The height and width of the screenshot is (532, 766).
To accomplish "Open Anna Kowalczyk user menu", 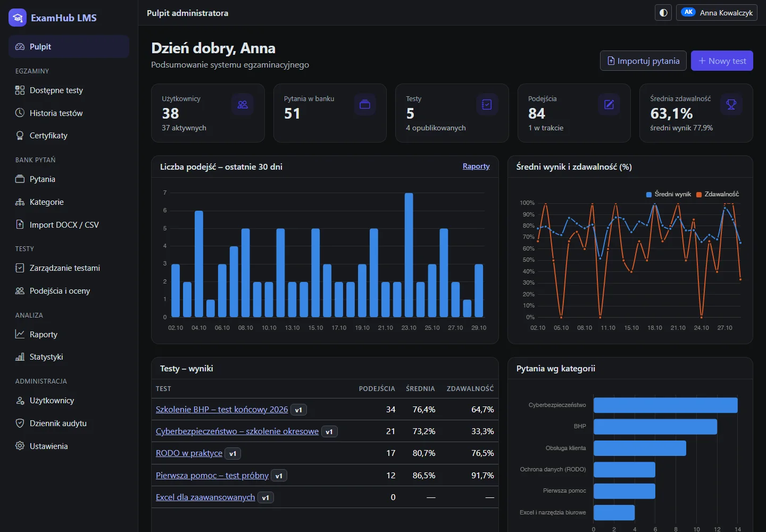I will [x=717, y=13].
